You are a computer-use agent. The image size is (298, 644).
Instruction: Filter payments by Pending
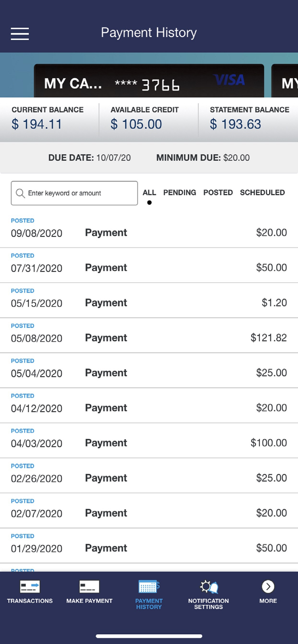(180, 193)
